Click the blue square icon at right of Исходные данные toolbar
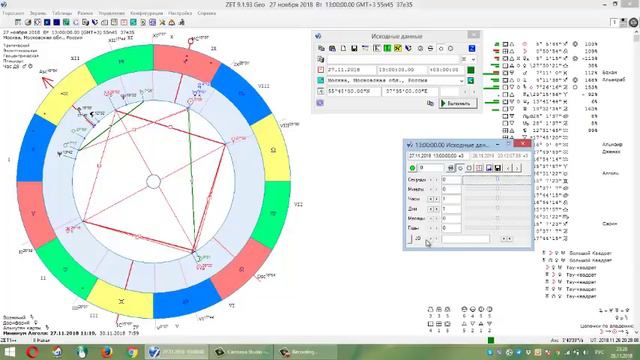Viewport: 640px width, 360px height. pos(472,48)
